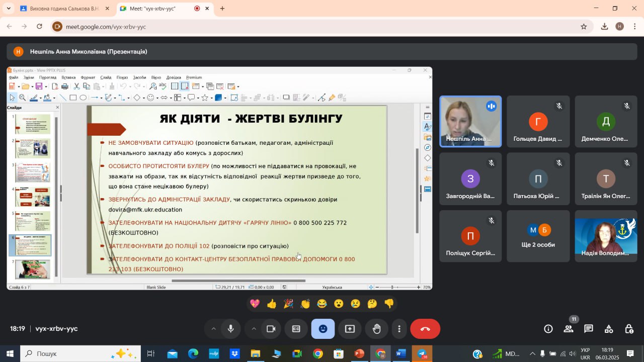Open the present screen share button
Image resolution: width=644 pixels, height=362 pixels.
[350, 329]
